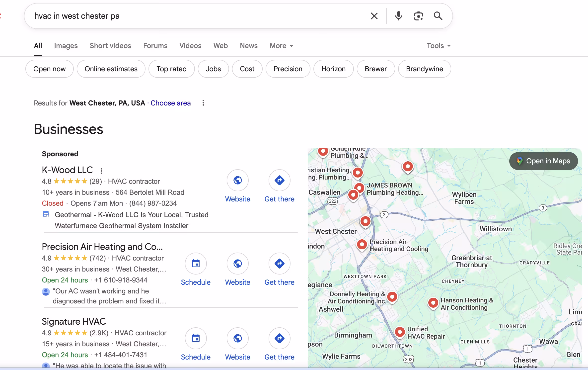Select Golden Rule Plumbing map pin
This screenshot has width=588, height=370.
click(x=323, y=152)
